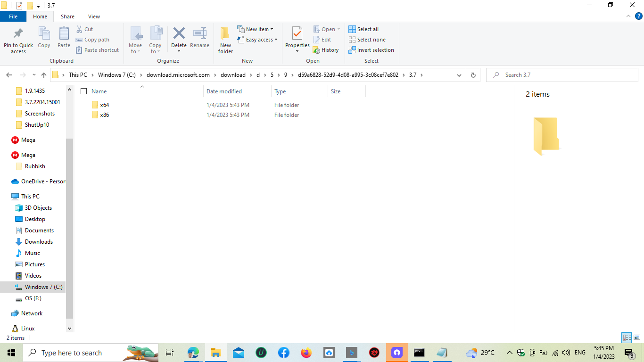
Task: Switch to large thumbnails view in status bar
Action: pos(637,337)
